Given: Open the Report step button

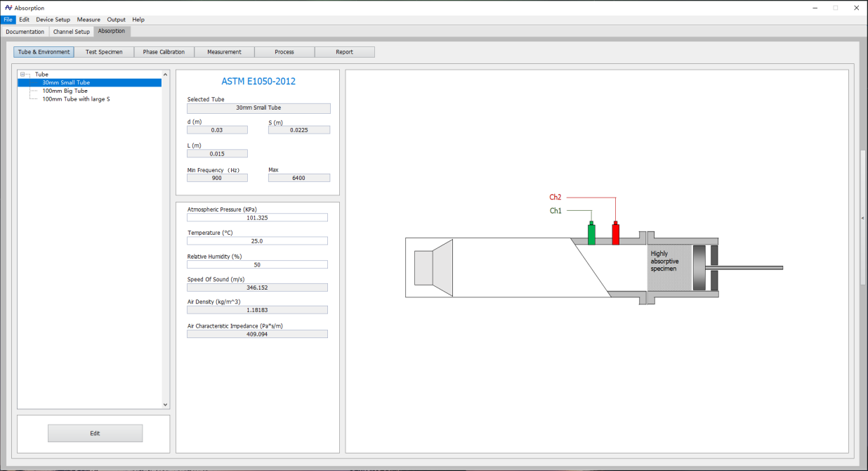Looking at the screenshot, I should 344,52.
